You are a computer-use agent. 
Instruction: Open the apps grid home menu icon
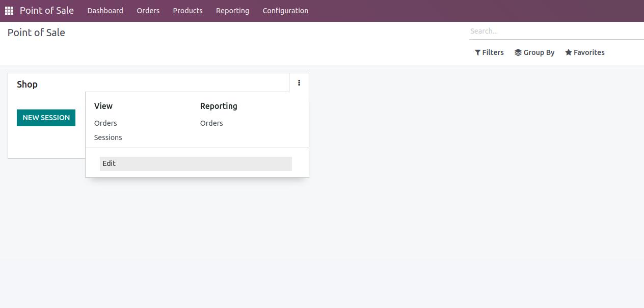point(9,11)
